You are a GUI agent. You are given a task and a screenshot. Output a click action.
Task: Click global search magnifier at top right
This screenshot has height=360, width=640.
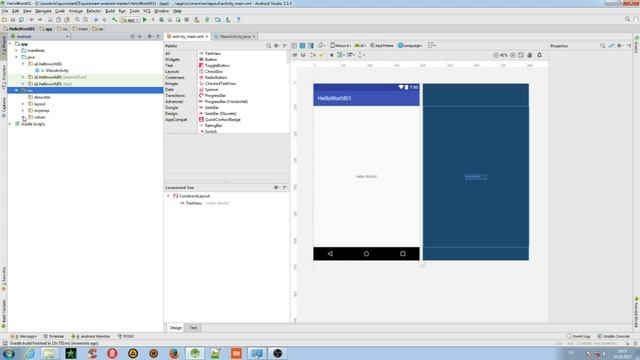pyautogui.click(x=628, y=19)
